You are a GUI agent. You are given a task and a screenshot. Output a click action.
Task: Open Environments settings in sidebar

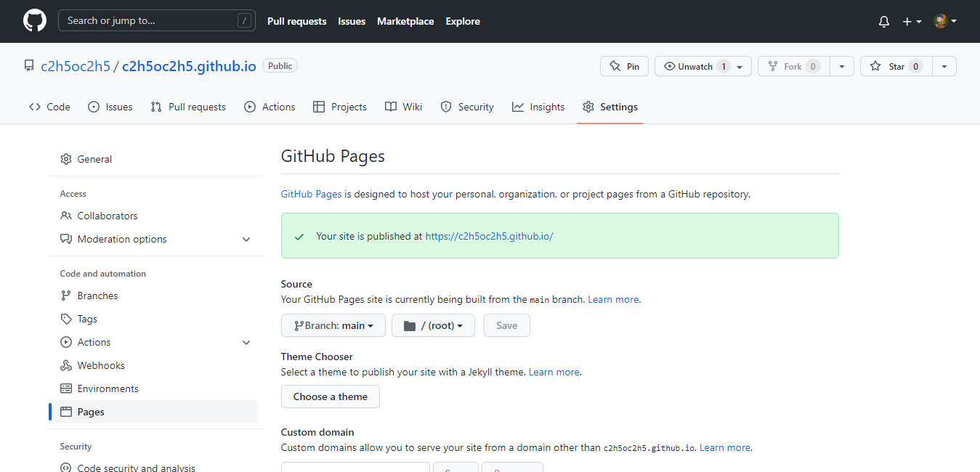108,388
